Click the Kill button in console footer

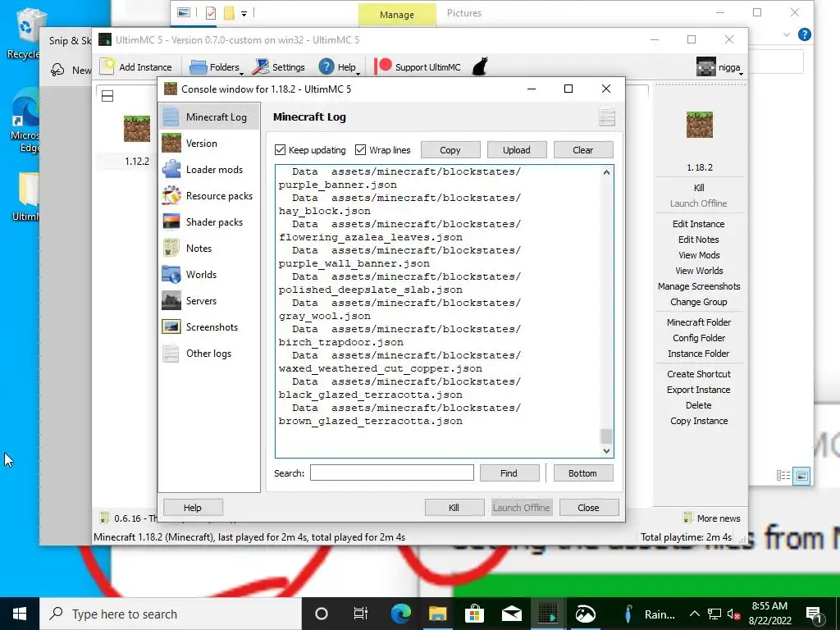[454, 507]
